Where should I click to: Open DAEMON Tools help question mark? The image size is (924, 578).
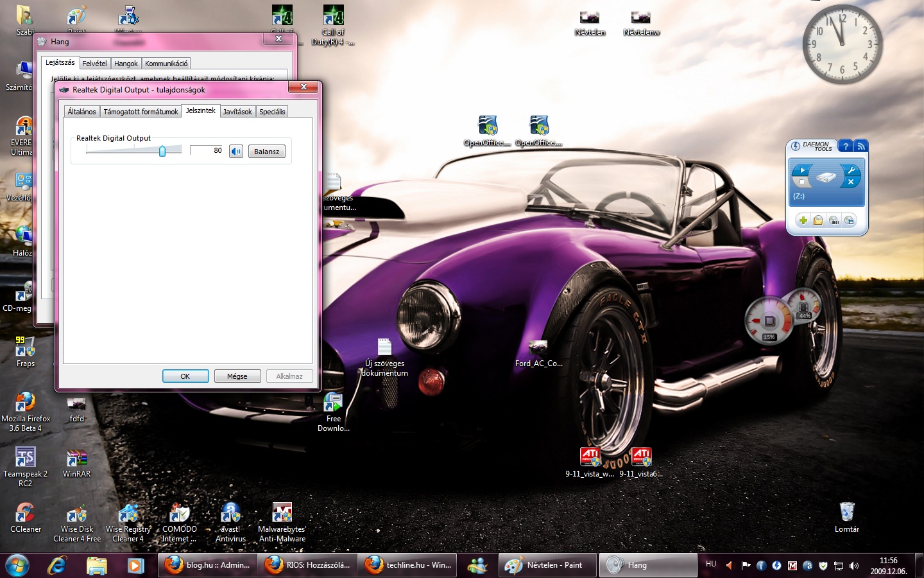coord(846,146)
